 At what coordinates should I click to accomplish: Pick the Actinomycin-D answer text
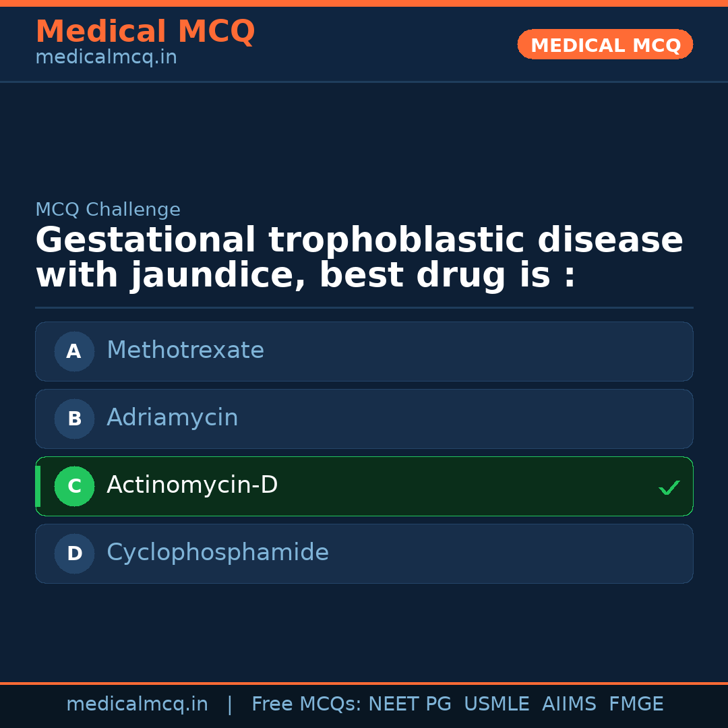pyautogui.click(x=192, y=485)
